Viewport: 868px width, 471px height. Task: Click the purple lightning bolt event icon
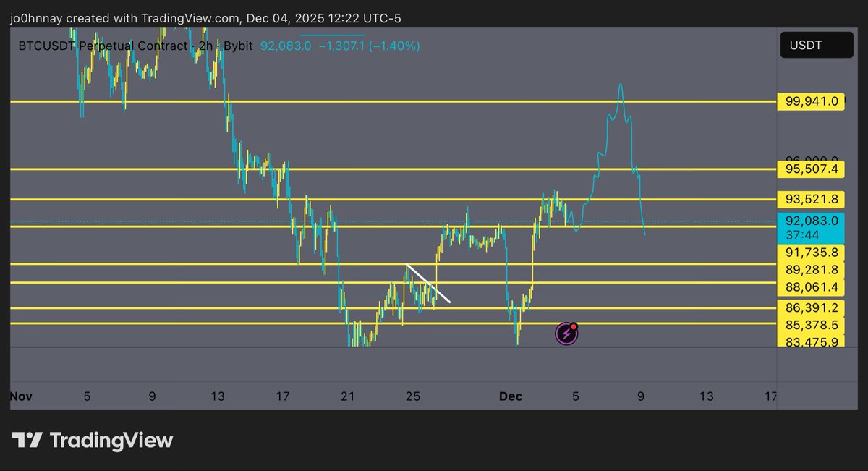coord(566,334)
